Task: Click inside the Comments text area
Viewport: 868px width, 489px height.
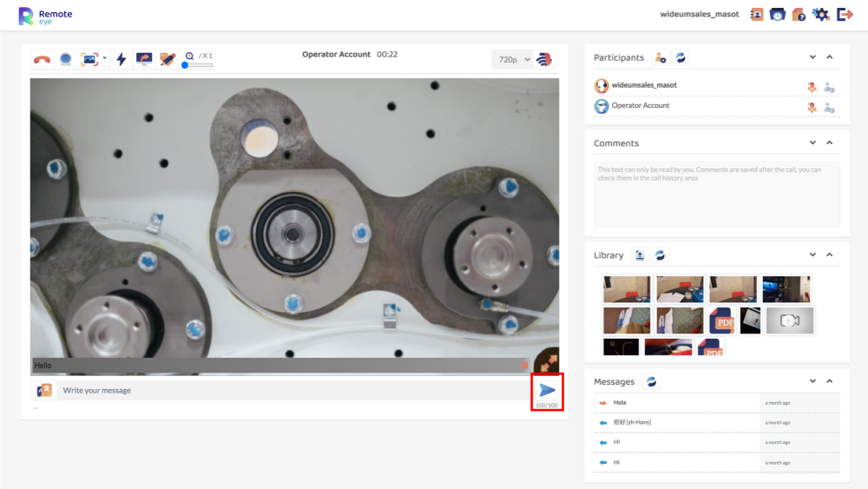Action: tap(717, 195)
